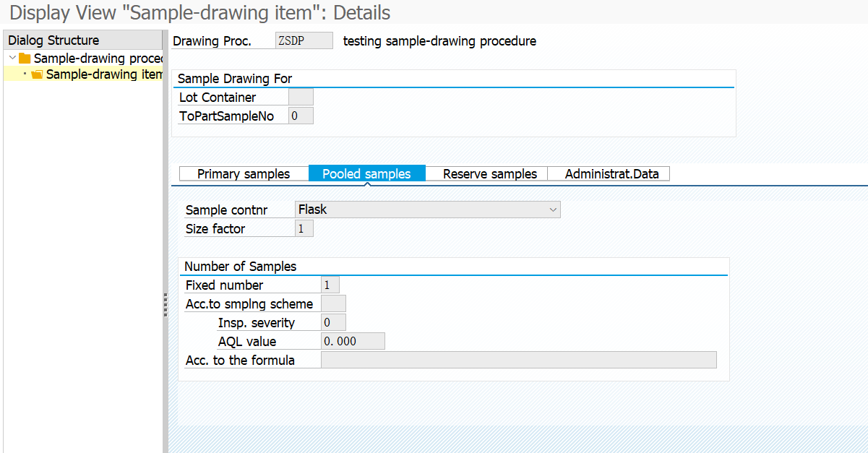868x453 pixels.
Task: Focus the ToPartSampleNo field
Action: click(x=301, y=116)
